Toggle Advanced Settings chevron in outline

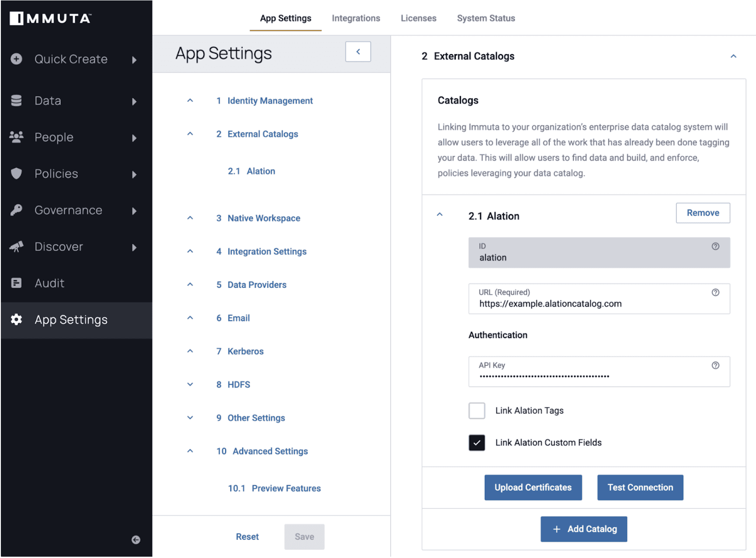pos(190,451)
